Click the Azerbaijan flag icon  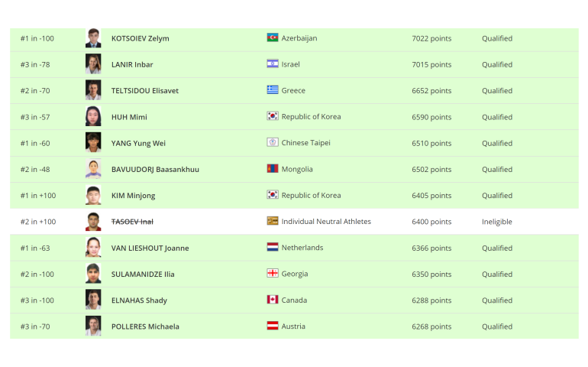tap(273, 37)
